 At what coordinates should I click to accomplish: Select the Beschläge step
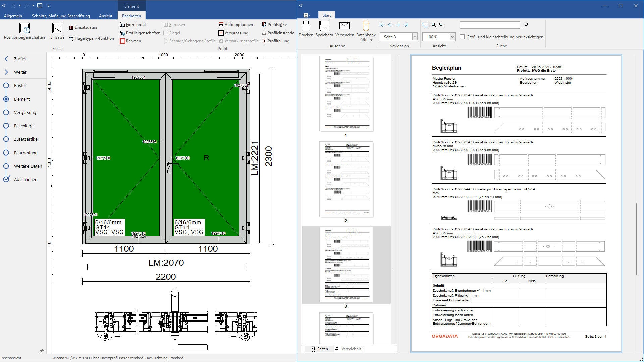tap(23, 126)
